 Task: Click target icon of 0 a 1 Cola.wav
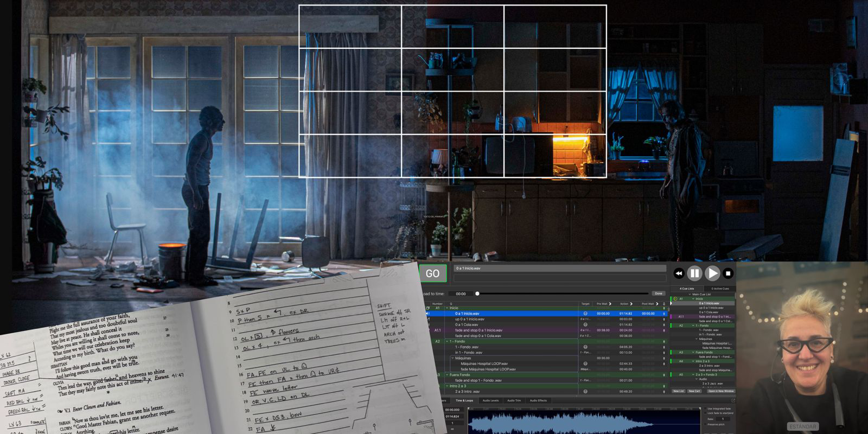click(x=585, y=324)
